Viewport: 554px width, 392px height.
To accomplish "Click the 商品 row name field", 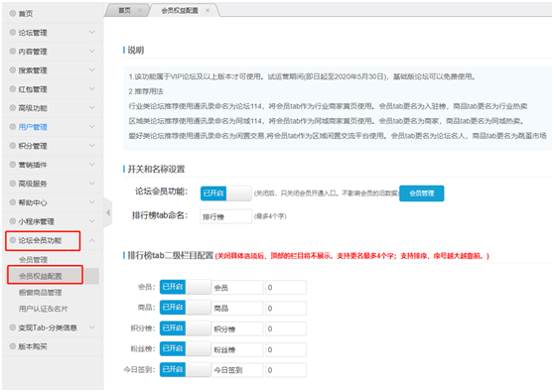I will (x=237, y=308).
